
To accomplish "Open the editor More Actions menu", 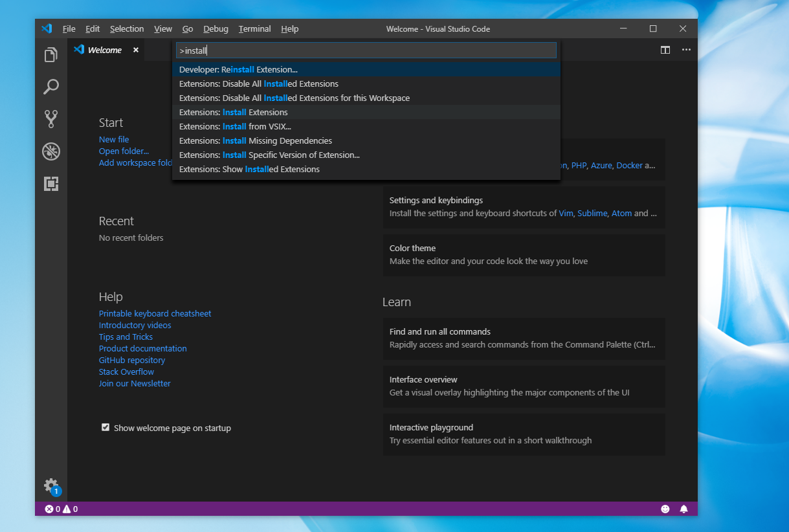I will click(x=686, y=50).
